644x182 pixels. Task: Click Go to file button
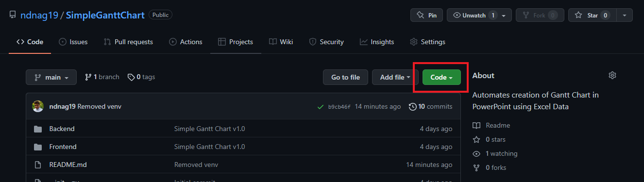click(345, 77)
